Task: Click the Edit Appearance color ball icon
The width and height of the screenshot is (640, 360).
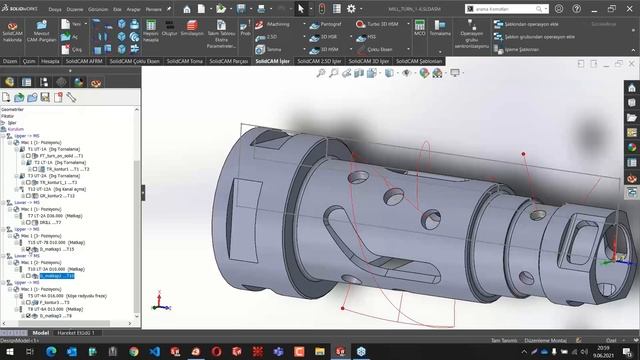Action: pos(424,73)
